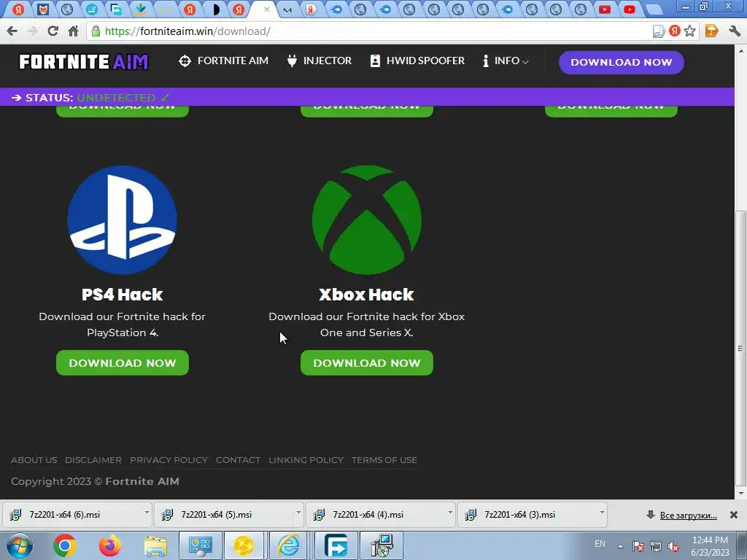This screenshot has height=560, width=747.
Task: Open options arrow for 7z2201-x64 (5).msi
Action: [298, 513]
